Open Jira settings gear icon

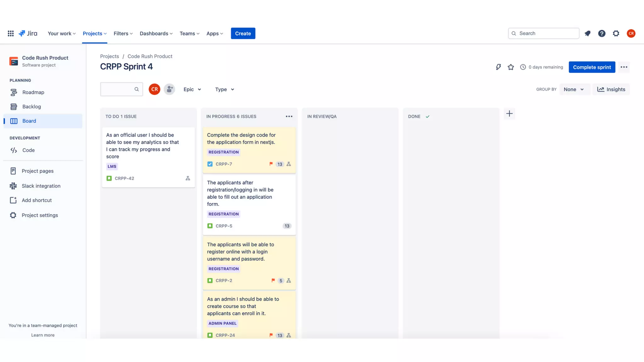point(616,33)
